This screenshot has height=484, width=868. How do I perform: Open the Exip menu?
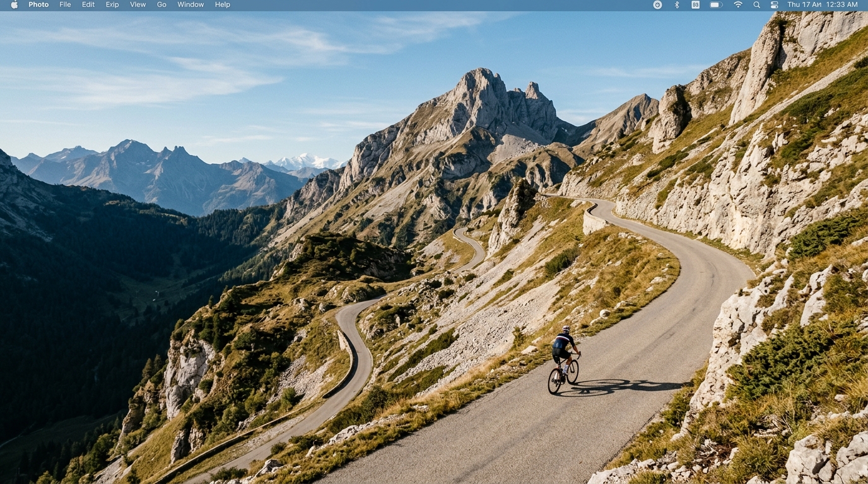pyautogui.click(x=112, y=4)
